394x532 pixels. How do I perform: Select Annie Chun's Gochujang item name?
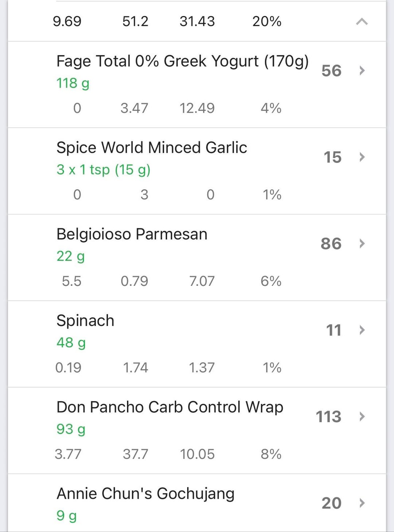point(145,494)
